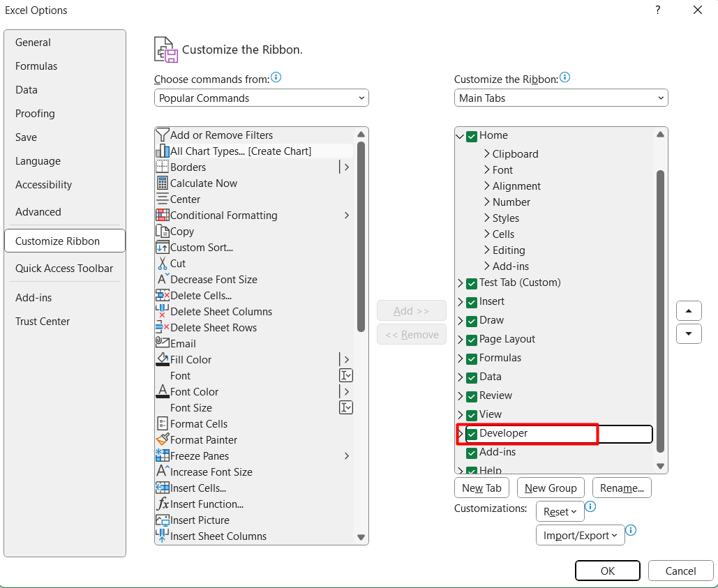This screenshot has width=718, height=588.
Task: Click the move up arrow button
Action: click(689, 310)
